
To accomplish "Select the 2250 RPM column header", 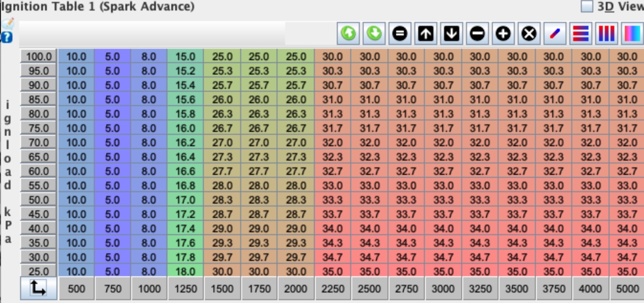I will pyautogui.click(x=333, y=289).
